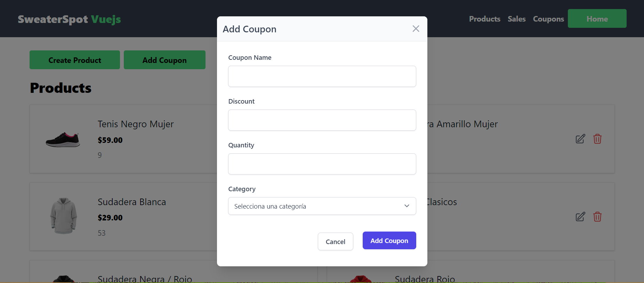Go to the Sales nav link
This screenshot has width=644, height=283.
point(517,19)
